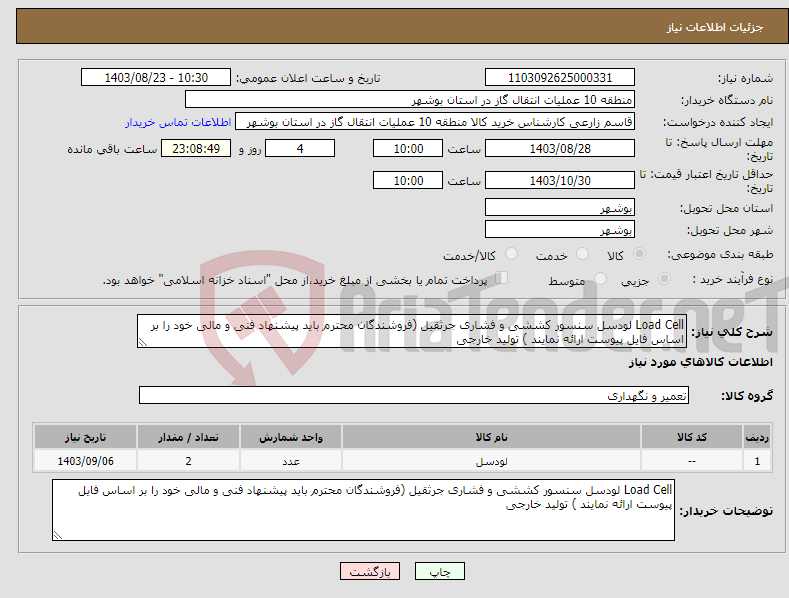Click the واحد شمارش column header

[291, 437]
